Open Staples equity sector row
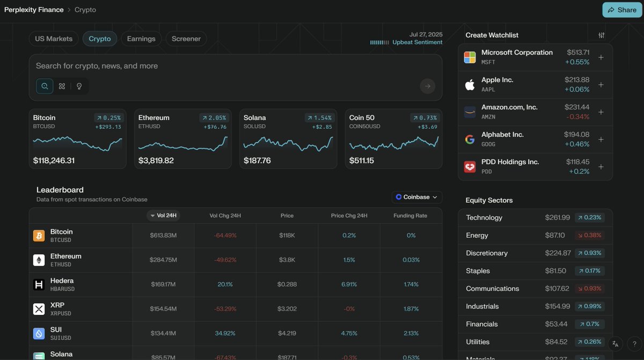644x360 pixels. [536, 271]
